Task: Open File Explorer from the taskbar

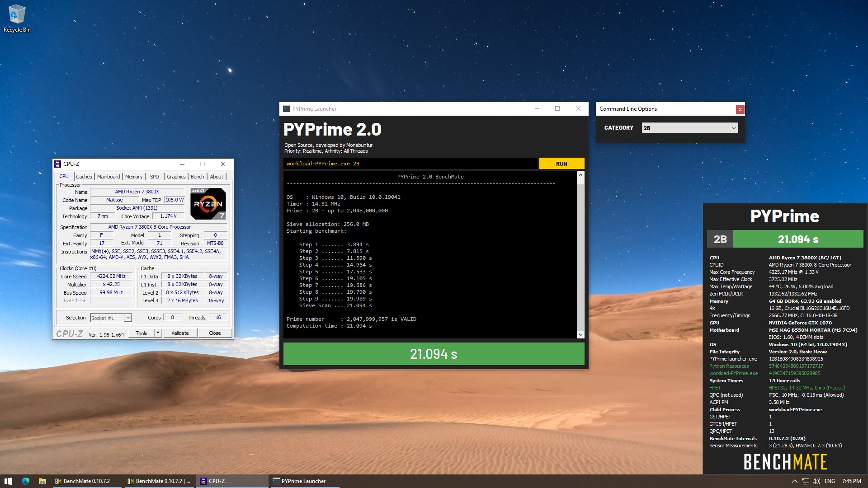Action: click(x=42, y=481)
